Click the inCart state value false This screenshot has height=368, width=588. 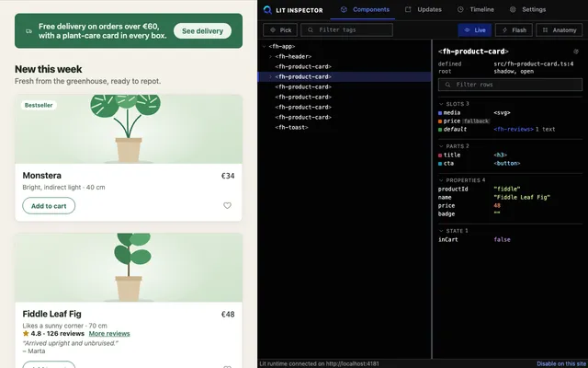[503, 239]
